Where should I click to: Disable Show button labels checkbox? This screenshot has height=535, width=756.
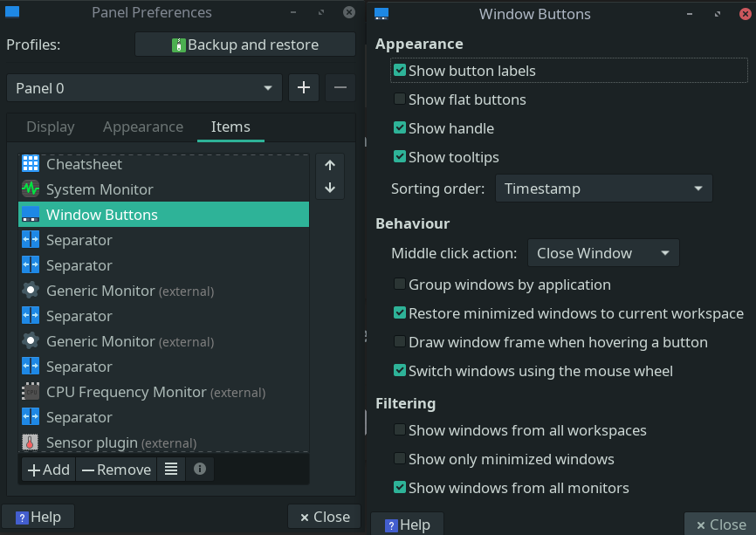400,71
